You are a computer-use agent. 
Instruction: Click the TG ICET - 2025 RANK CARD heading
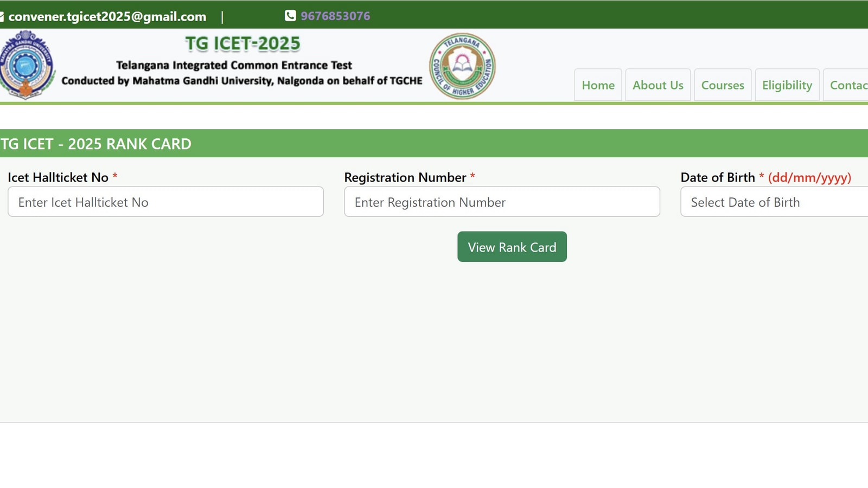pos(96,144)
